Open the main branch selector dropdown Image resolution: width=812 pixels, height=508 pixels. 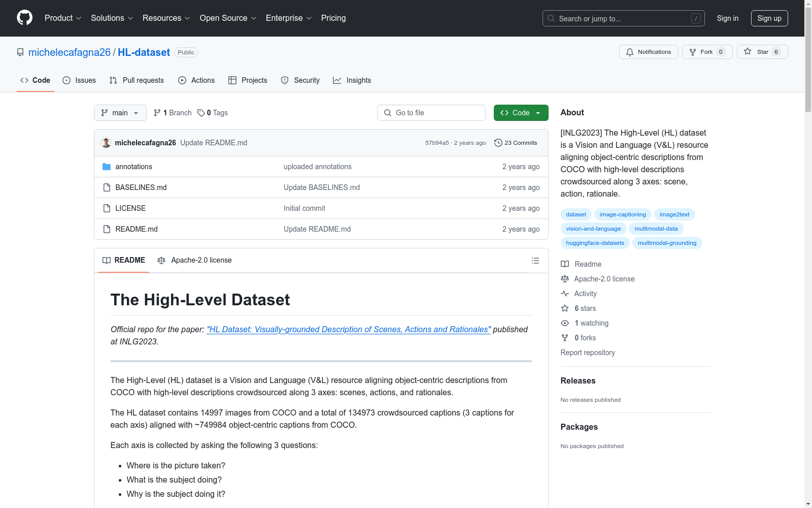click(120, 113)
